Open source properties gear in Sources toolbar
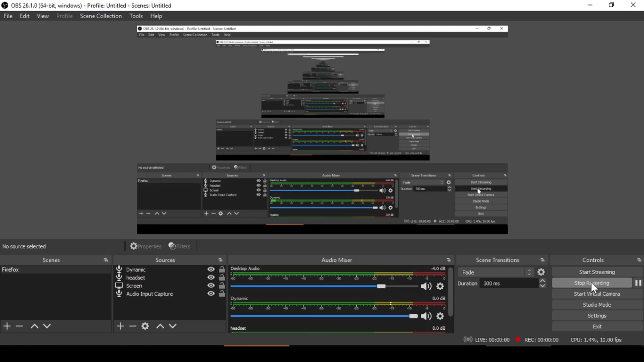 pos(145,326)
